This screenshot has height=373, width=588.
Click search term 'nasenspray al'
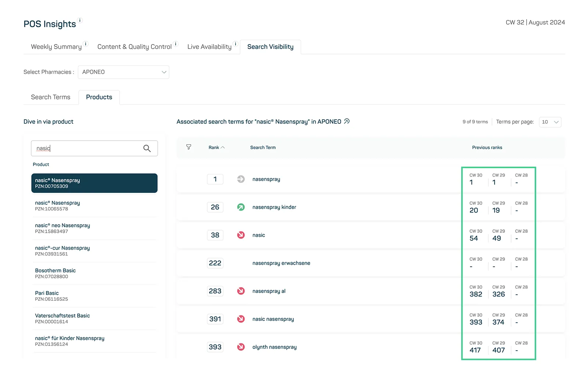[269, 291]
